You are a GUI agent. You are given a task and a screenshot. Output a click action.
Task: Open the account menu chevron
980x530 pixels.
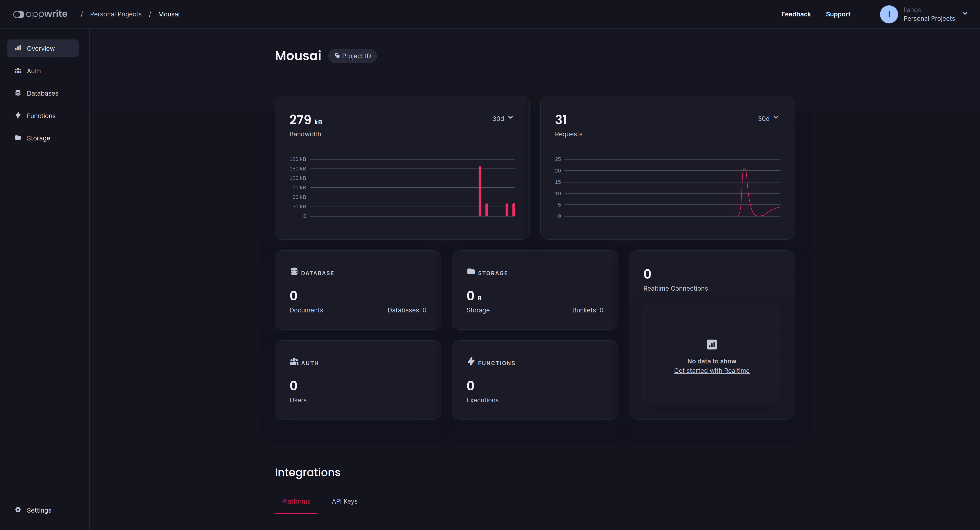point(965,13)
